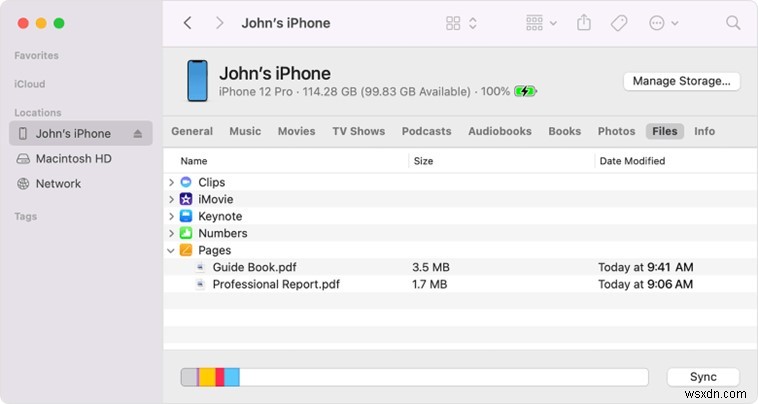The image size is (758, 404).
Task: Switch to the Books tab
Action: point(565,131)
